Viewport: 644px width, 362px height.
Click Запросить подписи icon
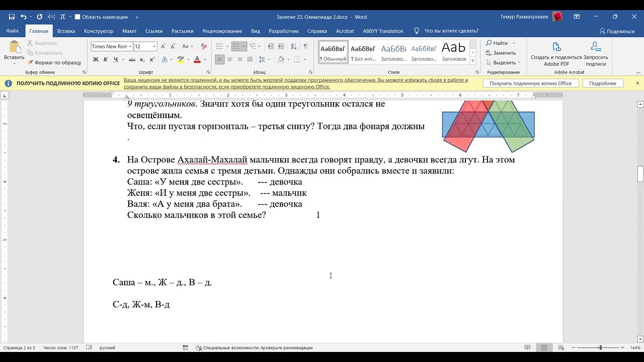[596, 54]
